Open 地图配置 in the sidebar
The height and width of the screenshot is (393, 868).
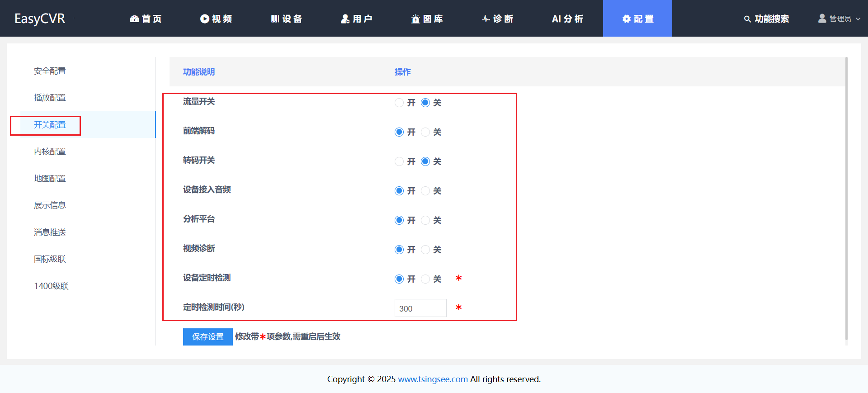point(50,179)
